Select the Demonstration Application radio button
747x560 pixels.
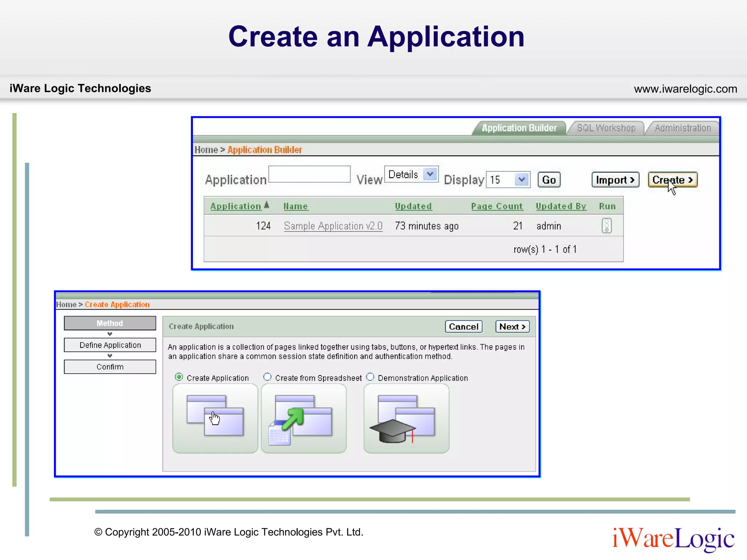point(370,377)
